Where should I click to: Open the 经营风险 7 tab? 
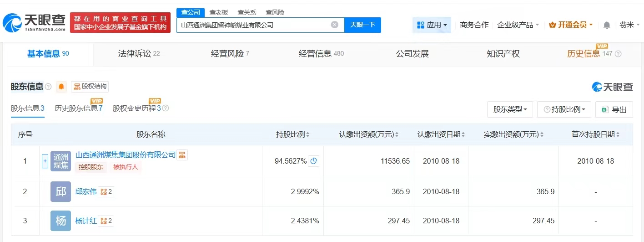pyautogui.click(x=230, y=54)
